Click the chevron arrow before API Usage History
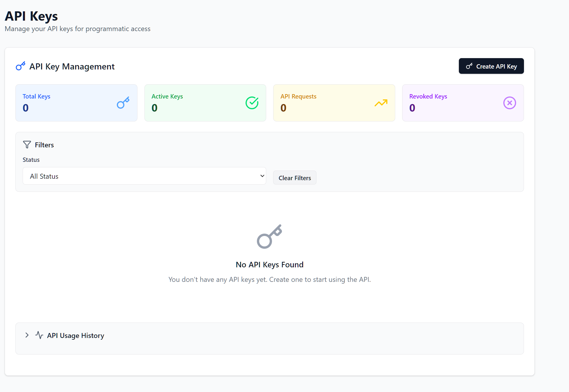 tap(27, 335)
